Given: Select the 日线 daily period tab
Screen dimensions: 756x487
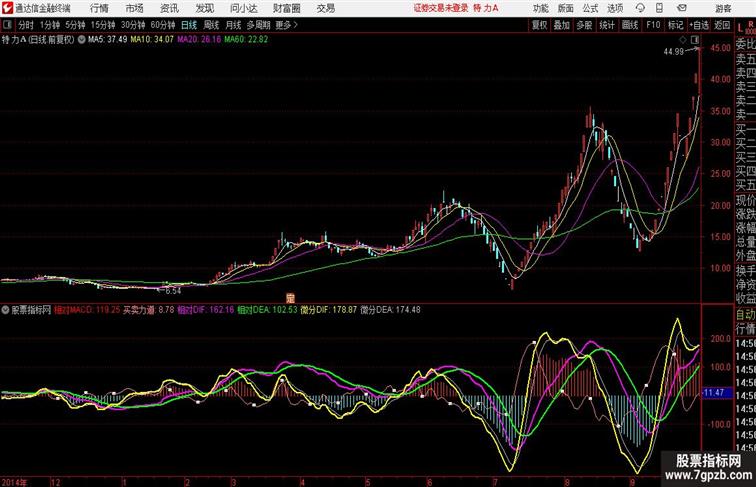Looking at the screenshot, I should coord(189,25).
